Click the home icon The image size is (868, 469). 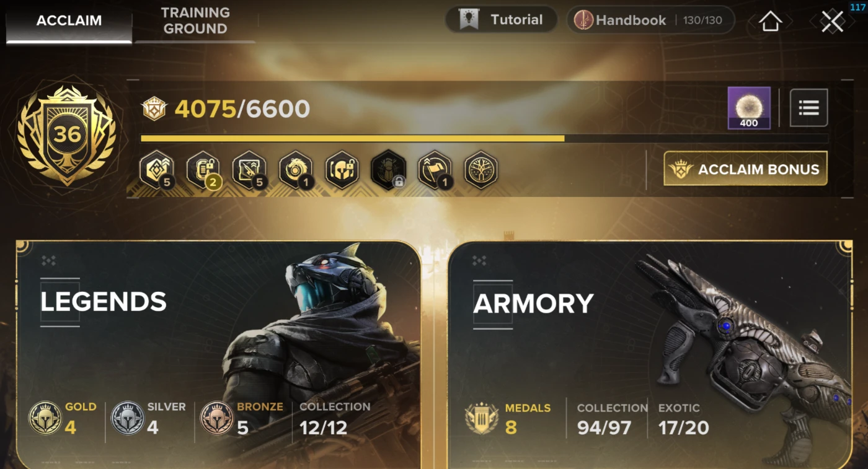click(x=770, y=21)
